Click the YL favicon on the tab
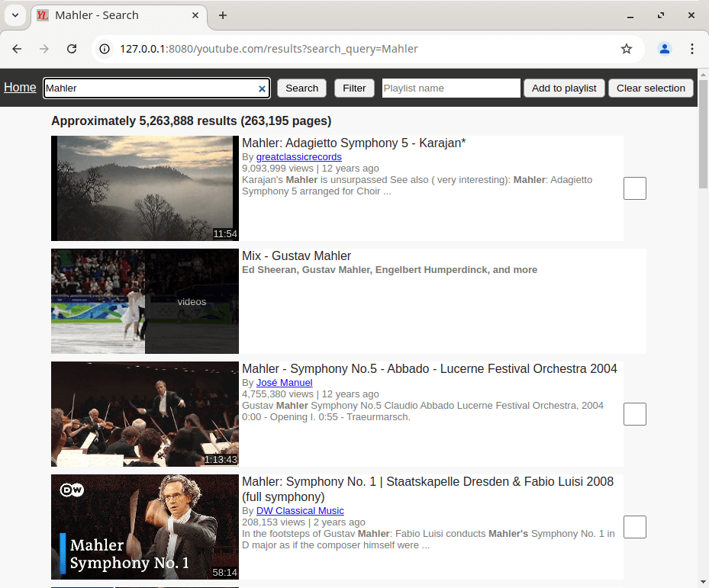The image size is (709, 588). 43,15
